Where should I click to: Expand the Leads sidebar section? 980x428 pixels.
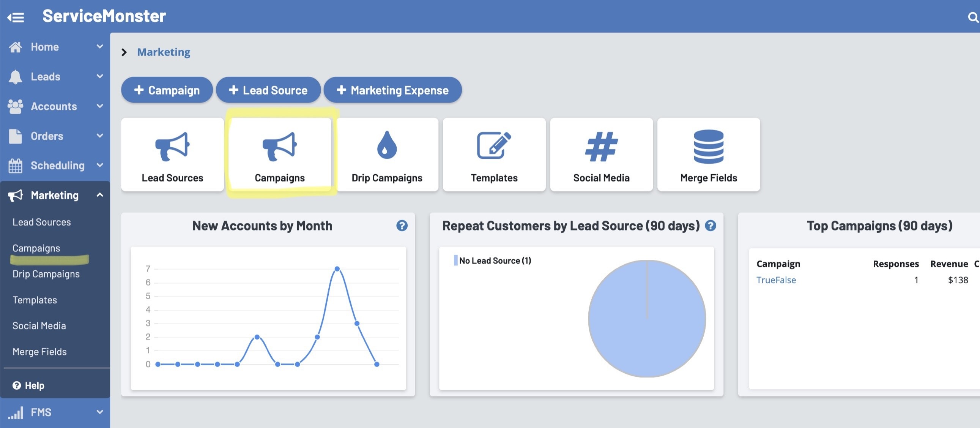[x=100, y=76]
